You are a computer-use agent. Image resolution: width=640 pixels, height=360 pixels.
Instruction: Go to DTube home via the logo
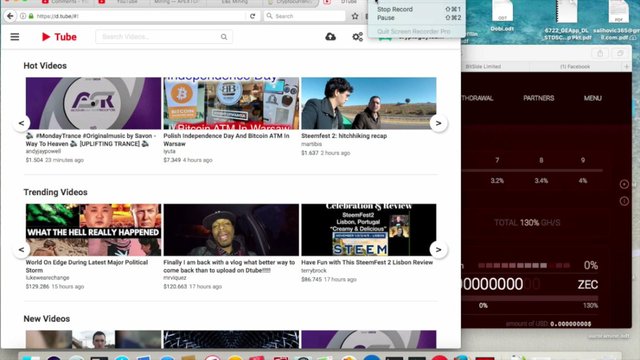[x=59, y=37]
